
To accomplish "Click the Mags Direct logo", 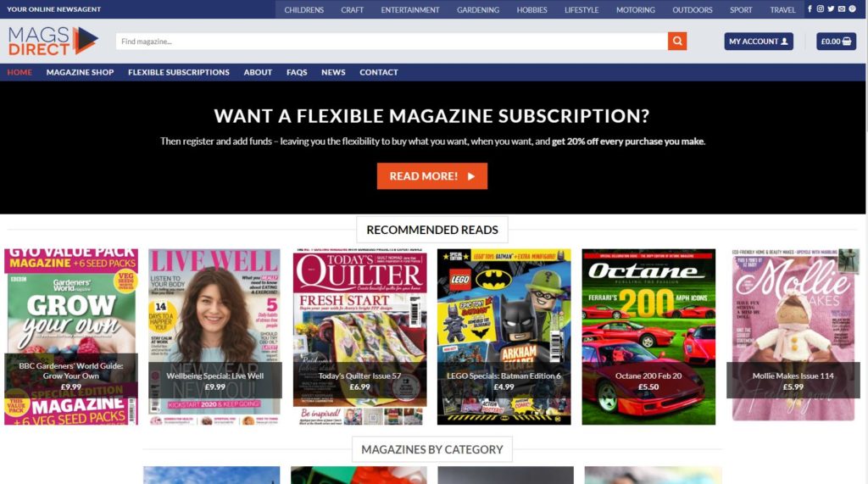I will point(53,41).
